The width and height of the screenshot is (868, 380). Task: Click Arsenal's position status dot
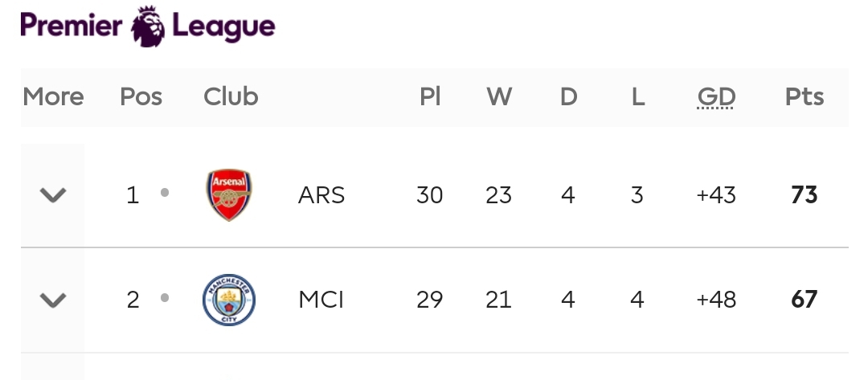(x=165, y=193)
